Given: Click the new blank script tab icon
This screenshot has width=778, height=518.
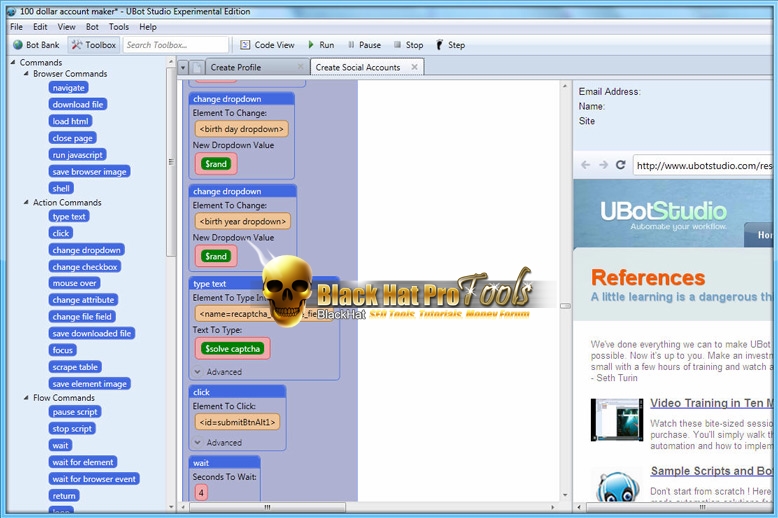Looking at the screenshot, I should click(x=197, y=67).
